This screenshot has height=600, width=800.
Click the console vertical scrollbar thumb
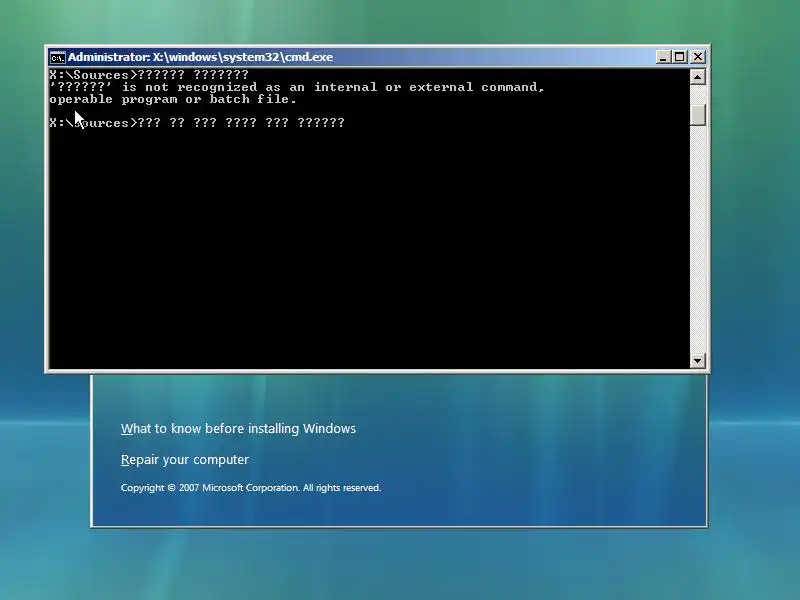point(697,115)
